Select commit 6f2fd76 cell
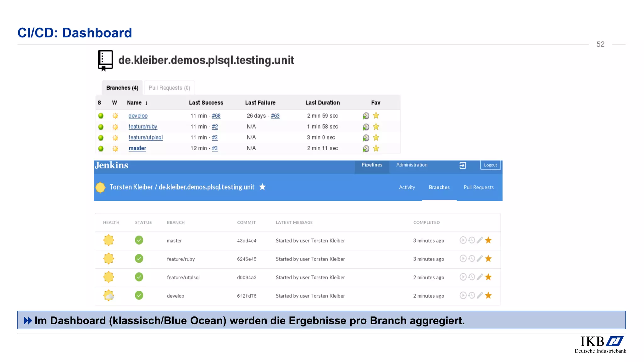Viewport: 644px width, 362px height. point(247,296)
